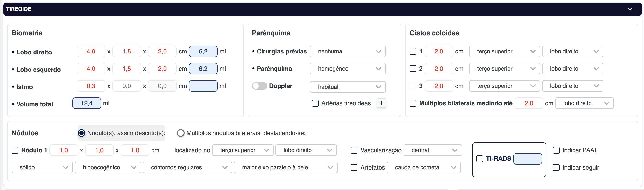Select Múltiplos nódulos bilaterais radio option
Viewport: 644px width, 190px height.
pyautogui.click(x=181, y=133)
